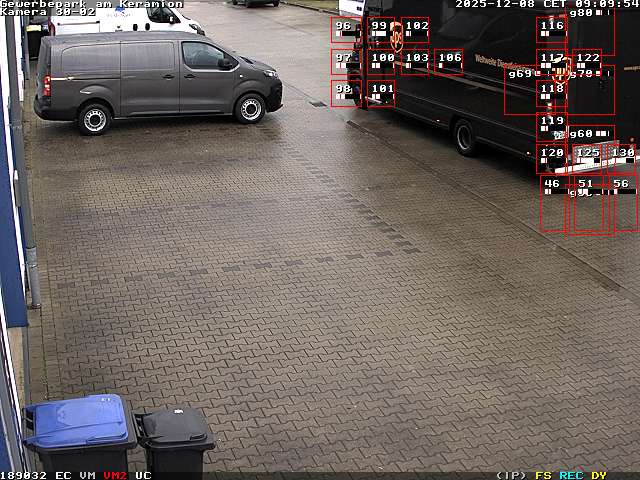Click the detection box labeled 122
The height and width of the screenshot is (480, 640).
(587, 62)
